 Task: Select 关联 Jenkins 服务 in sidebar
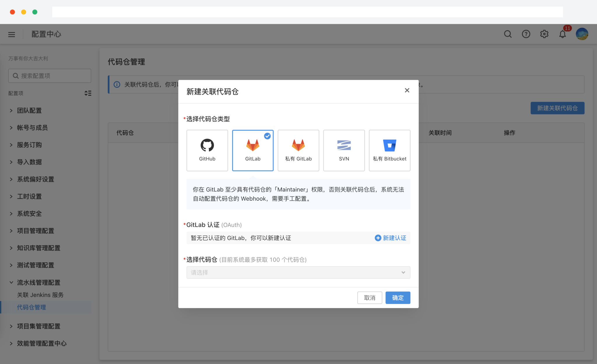(40, 295)
